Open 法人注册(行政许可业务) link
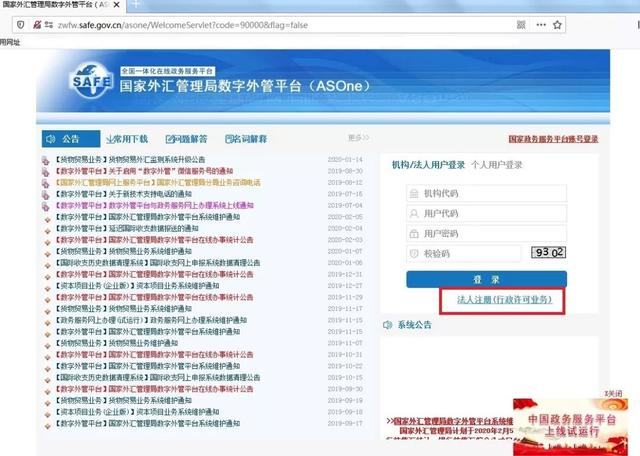Image resolution: width=640 pixels, height=456 pixels. (504, 300)
